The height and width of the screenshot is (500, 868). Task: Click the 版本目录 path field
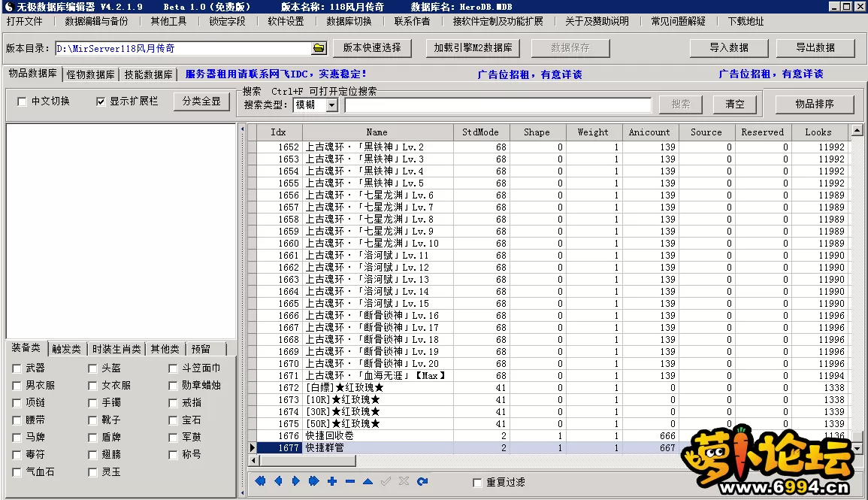tap(184, 48)
